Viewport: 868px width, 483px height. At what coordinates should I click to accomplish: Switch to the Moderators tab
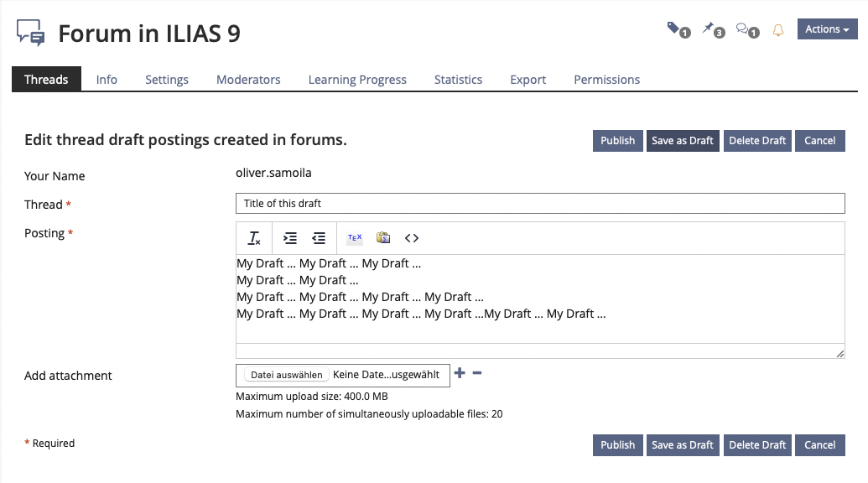click(248, 80)
